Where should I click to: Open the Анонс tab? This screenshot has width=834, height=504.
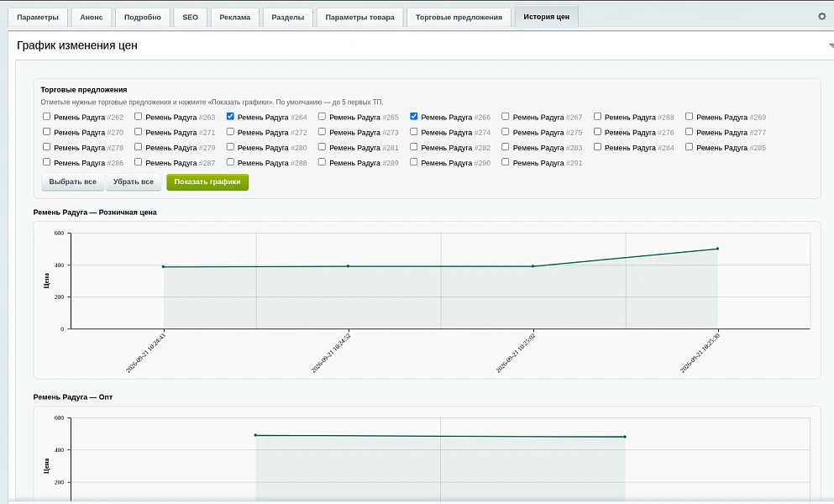[92, 17]
